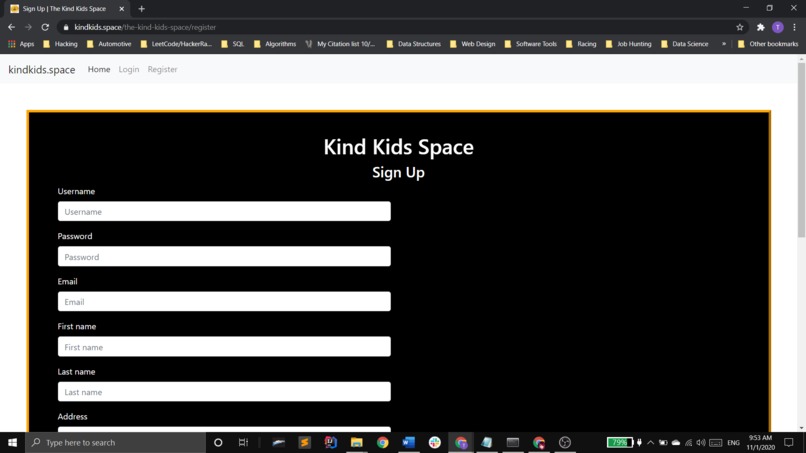
Task: Open a new browser tab
Action: [x=141, y=9]
